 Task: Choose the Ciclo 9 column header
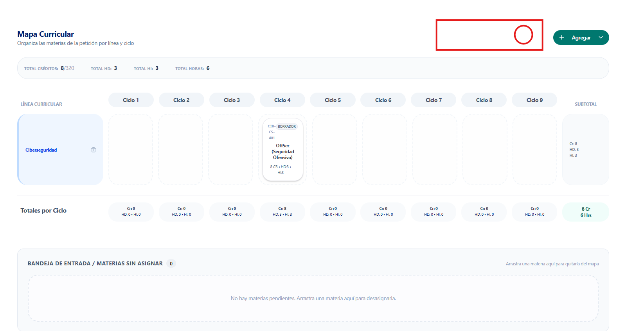coord(534,100)
